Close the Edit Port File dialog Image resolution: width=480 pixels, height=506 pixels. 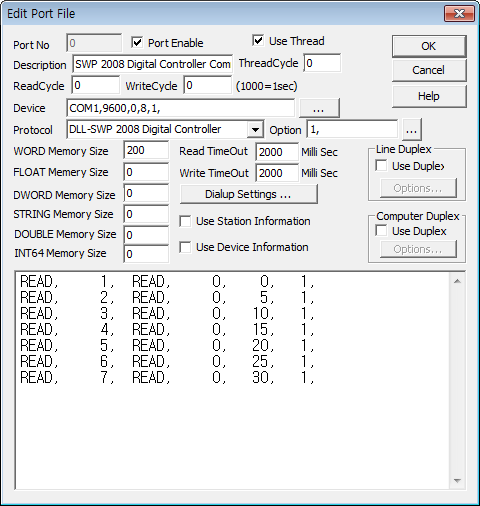pos(459,14)
